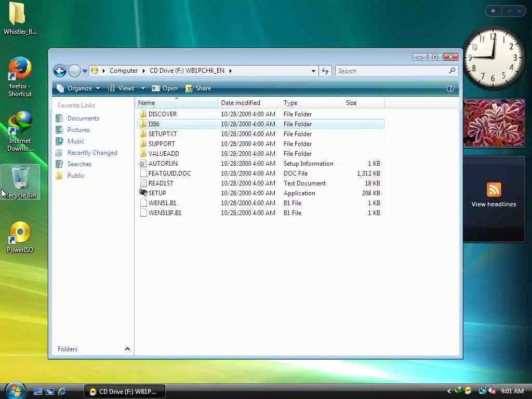The height and width of the screenshot is (399, 532).
Task: Sort by Date modified column header
Action: click(x=249, y=103)
